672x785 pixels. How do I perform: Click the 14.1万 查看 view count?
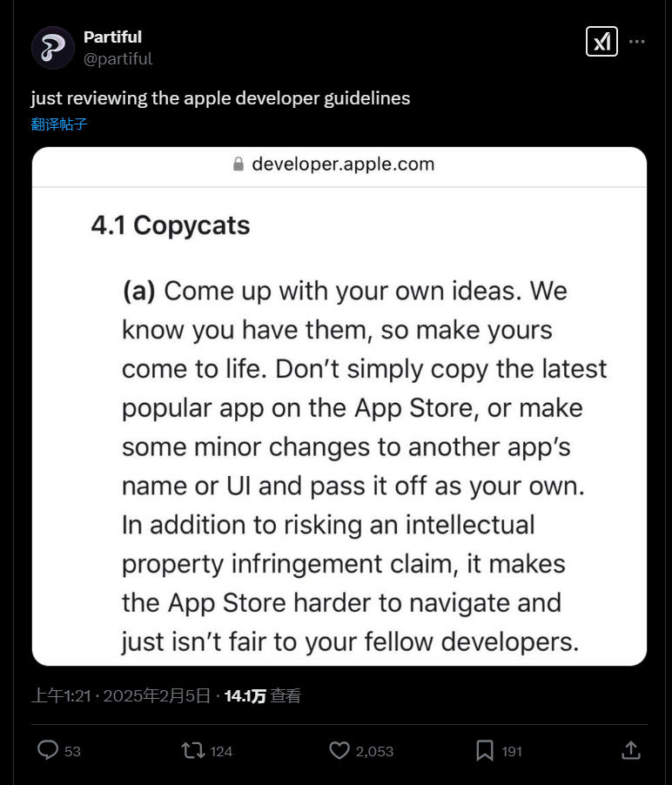[x=262, y=695]
